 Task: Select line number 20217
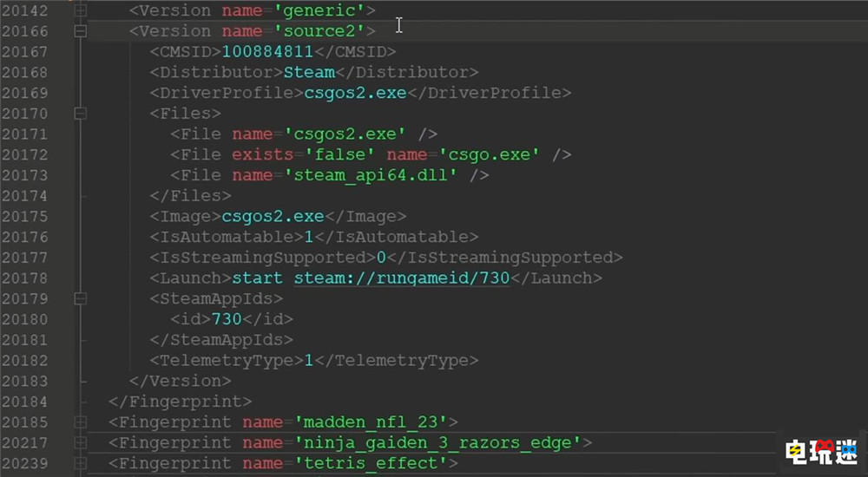(x=25, y=442)
